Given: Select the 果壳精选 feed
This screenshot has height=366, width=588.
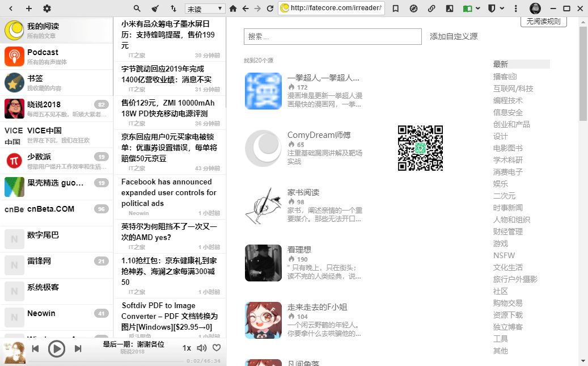Looking at the screenshot, I should (56, 187).
